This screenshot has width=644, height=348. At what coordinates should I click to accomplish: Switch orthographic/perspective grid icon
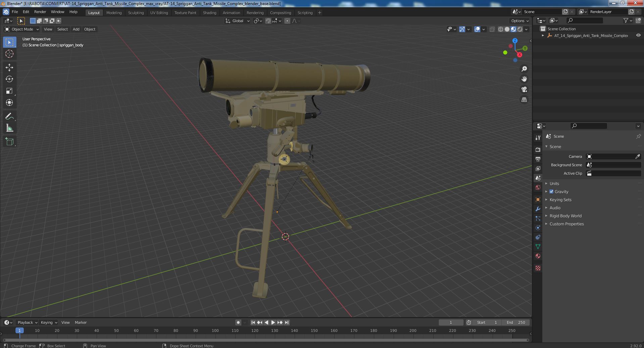(x=524, y=99)
